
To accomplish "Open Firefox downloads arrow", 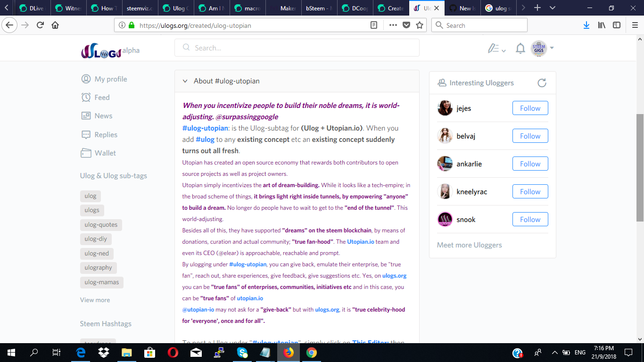I will coord(586,25).
